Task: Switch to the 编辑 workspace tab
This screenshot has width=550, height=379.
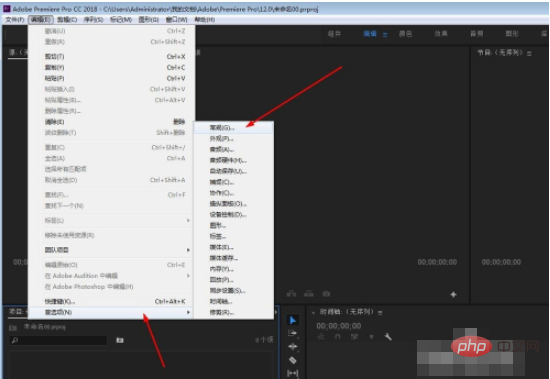Action: point(370,34)
